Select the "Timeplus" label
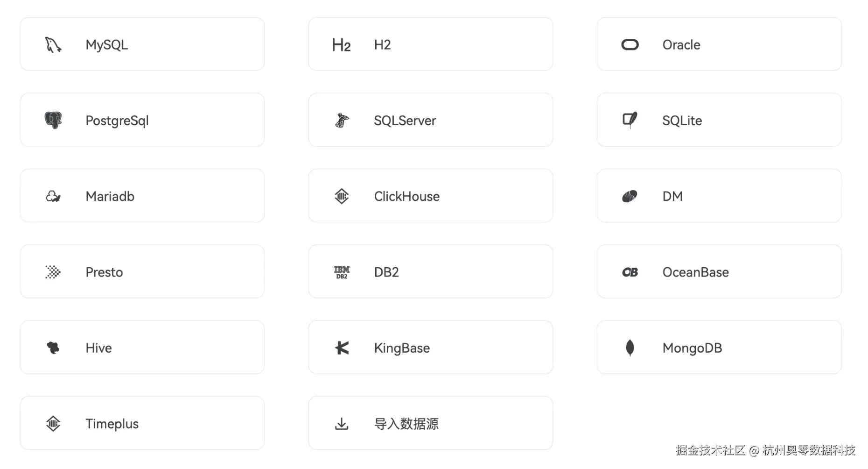 tap(112, 424)
